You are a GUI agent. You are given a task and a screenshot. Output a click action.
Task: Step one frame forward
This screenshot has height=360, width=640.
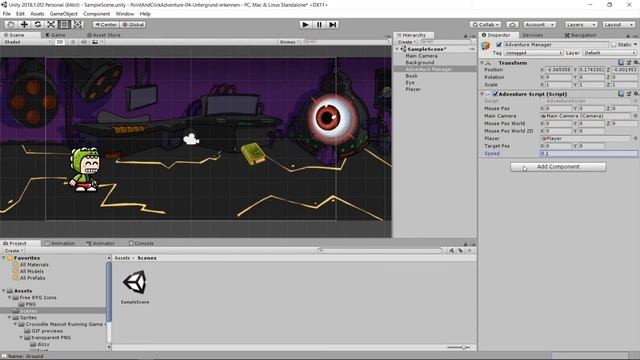(x=333, y=24)
